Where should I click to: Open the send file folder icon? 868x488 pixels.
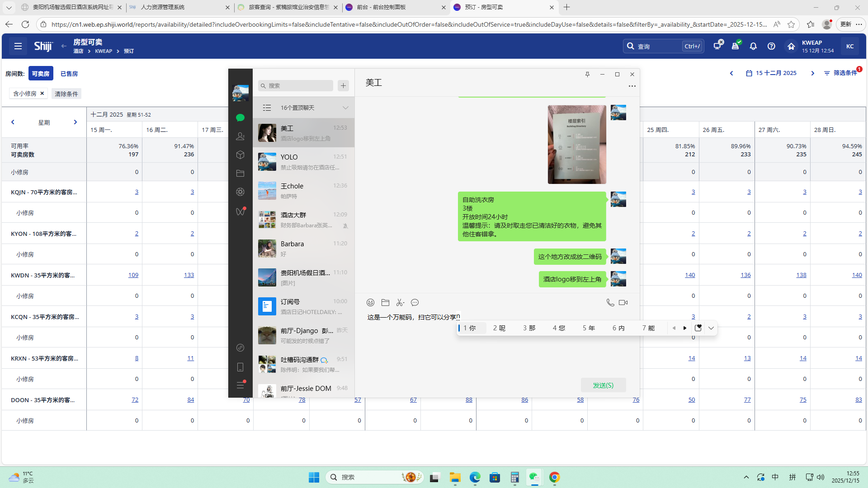[385, 303]
